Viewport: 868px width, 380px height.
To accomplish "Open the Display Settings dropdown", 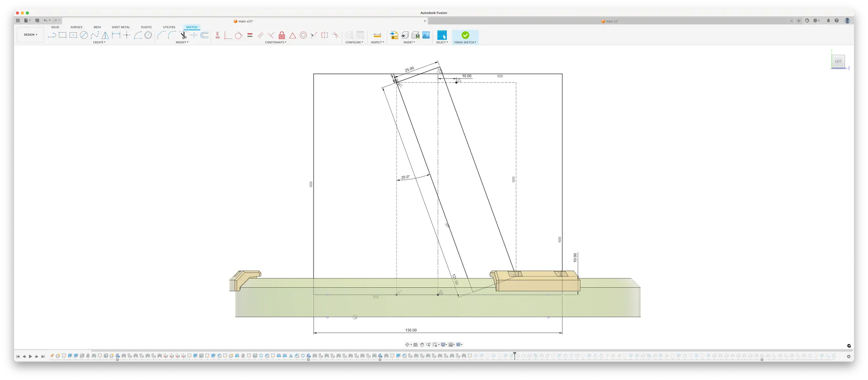I will pyautogui.click(x=443, y=345).
